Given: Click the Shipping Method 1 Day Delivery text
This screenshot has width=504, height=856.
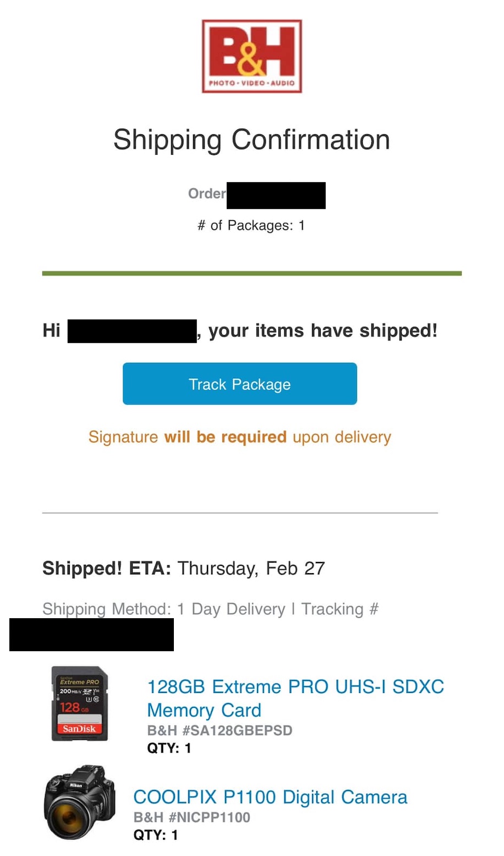Looking at the screenshot, I should (x=164, y=609).
